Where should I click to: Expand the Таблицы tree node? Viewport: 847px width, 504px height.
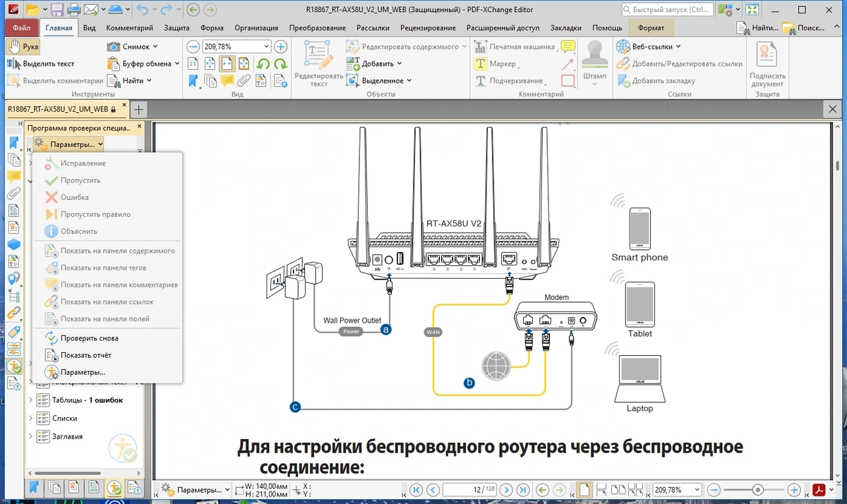tap(30, 400)
